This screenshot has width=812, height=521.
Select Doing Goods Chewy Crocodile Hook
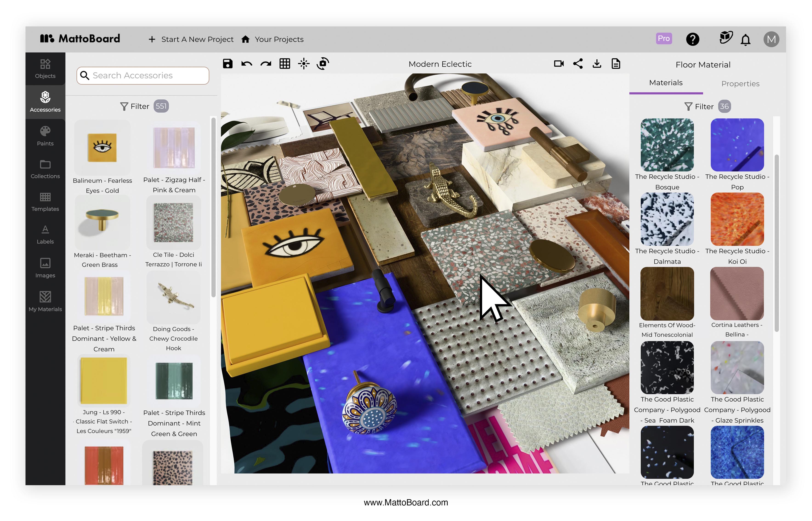pos(173,297)
